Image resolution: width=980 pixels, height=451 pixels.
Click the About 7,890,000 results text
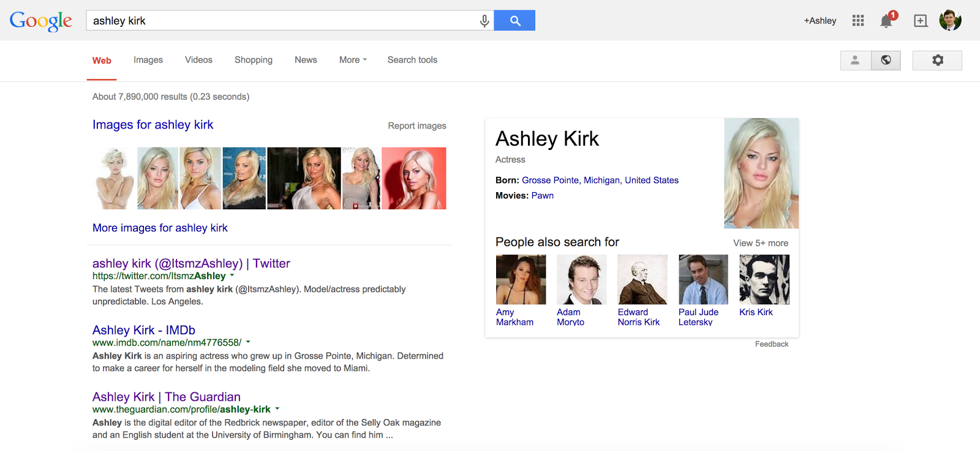click(x=171, y=97)
